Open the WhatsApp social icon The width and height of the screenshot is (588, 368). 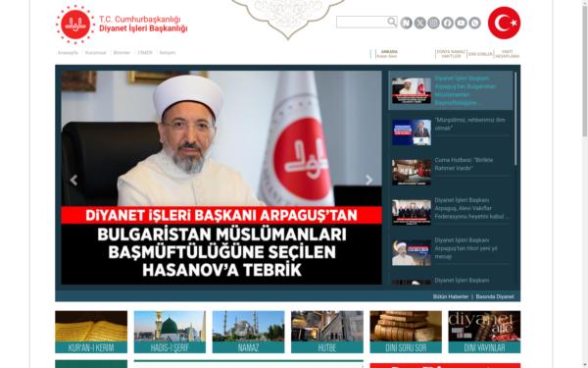[474, 23]
